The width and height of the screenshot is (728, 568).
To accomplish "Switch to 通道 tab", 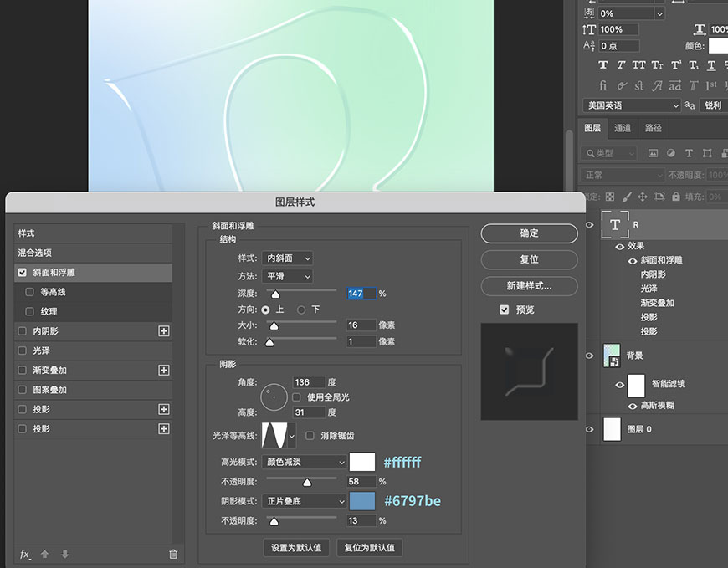I will pyautogui.click(x=622, y=128).
